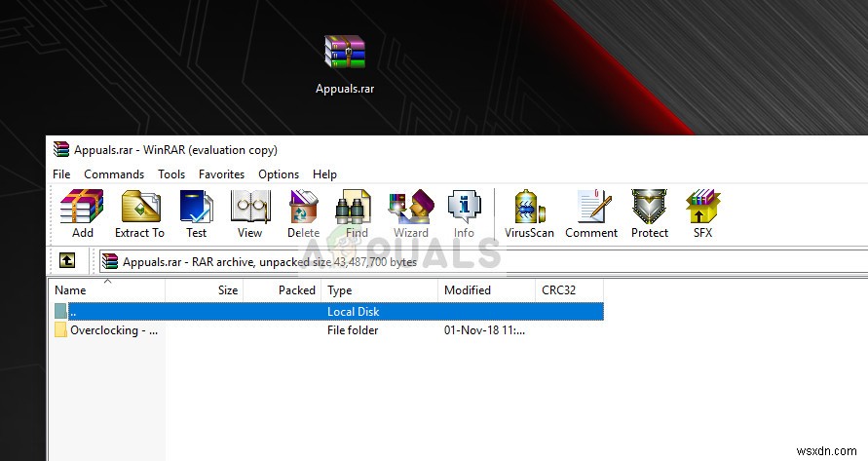Screen dimensions: 868x461
Task: Launch the Wizard tool
Action: pyautogui.click(x=411, y=213)
